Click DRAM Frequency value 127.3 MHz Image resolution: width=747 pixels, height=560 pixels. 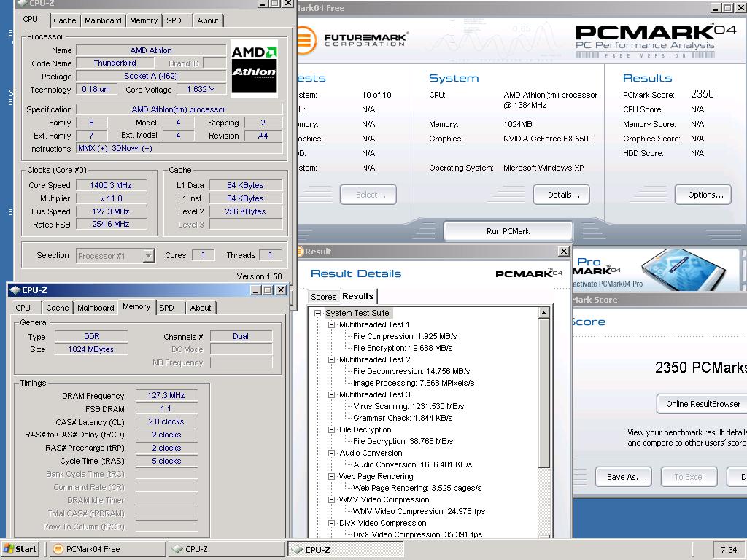pyautogui.click(x=166, y=395)
